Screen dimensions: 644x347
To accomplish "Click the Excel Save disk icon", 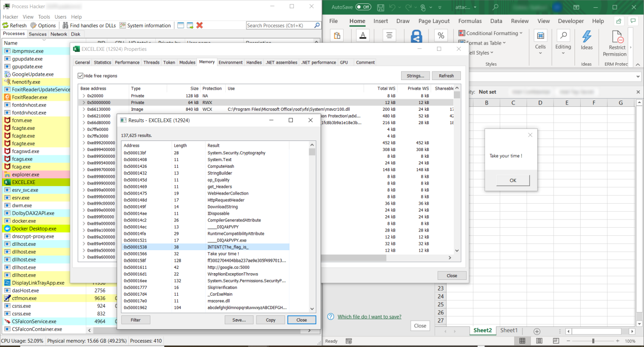I will click(380, 7).
